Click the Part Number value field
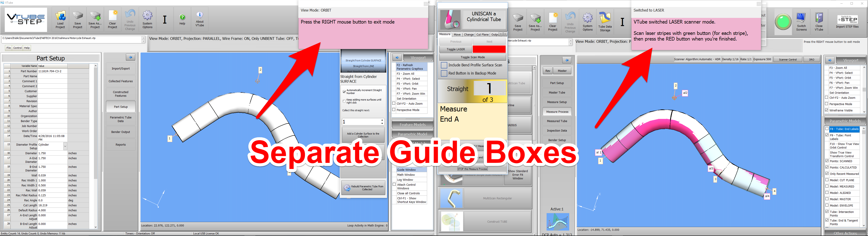Viewport: 868px width, 236px height. click(x=52, y=71)
